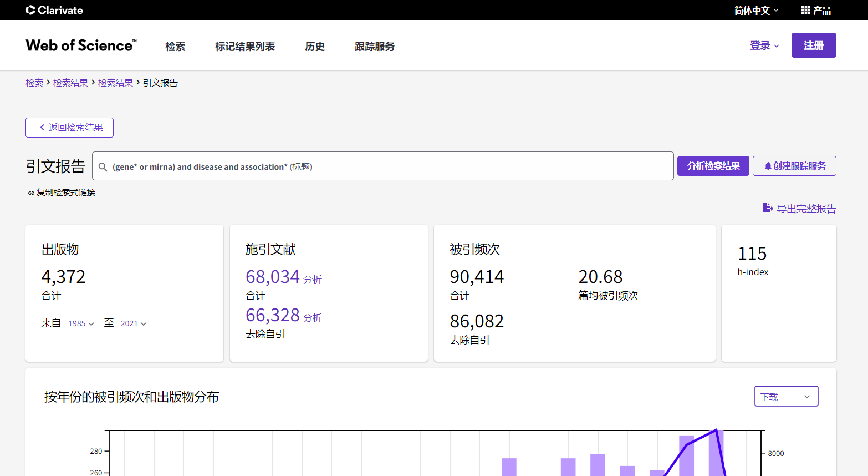Click the 86,082 without self-citations value
The width and height of the screenshot is (868, 476).
pos(477,321)
